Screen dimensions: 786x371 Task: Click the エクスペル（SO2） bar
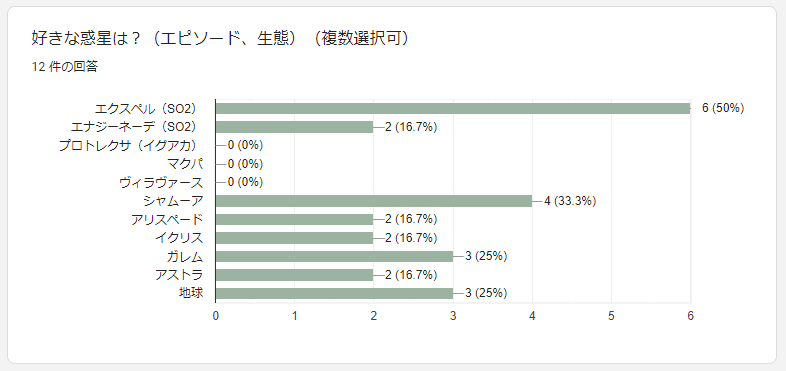click(453, 108)
